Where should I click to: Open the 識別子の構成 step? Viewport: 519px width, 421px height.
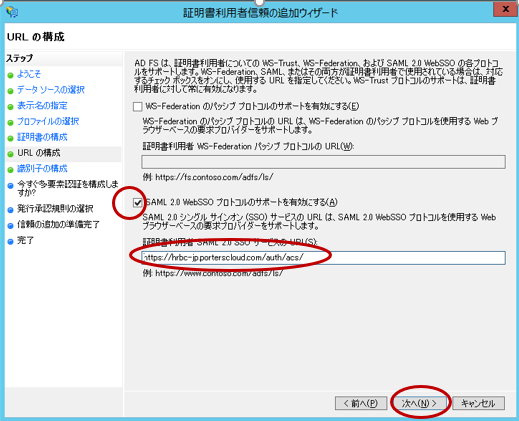click(x=42, y=169)
